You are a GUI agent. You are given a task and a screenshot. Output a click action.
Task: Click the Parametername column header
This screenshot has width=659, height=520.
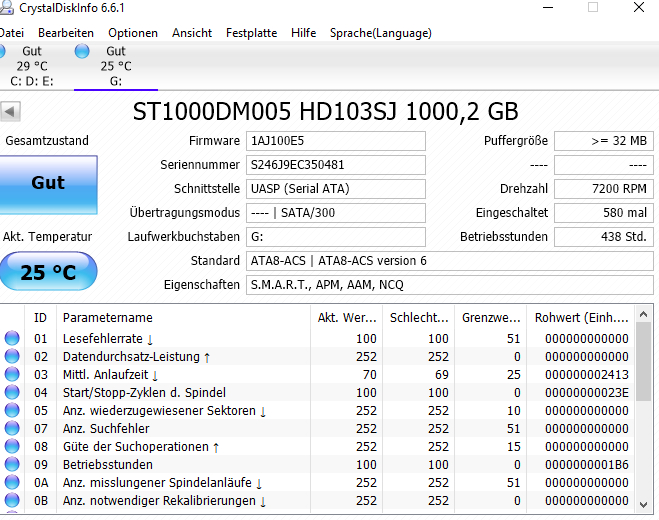click(x=183, y=318)
